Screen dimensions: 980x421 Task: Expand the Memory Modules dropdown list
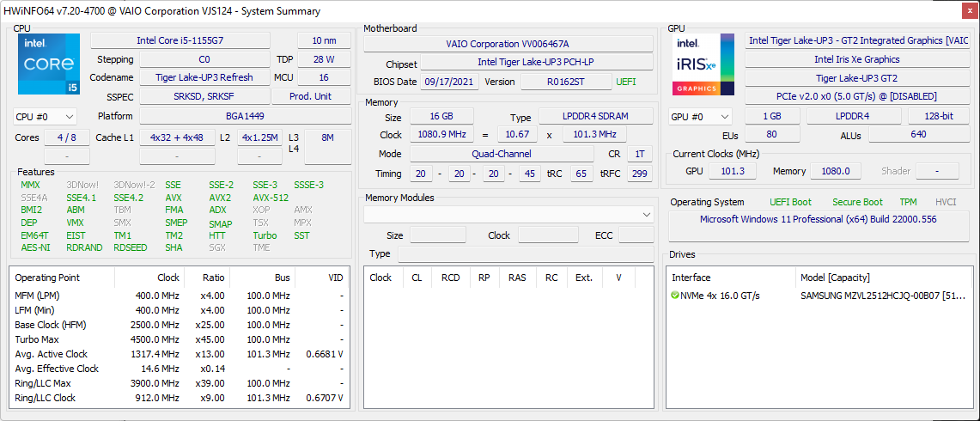click(x=646, y=214)
